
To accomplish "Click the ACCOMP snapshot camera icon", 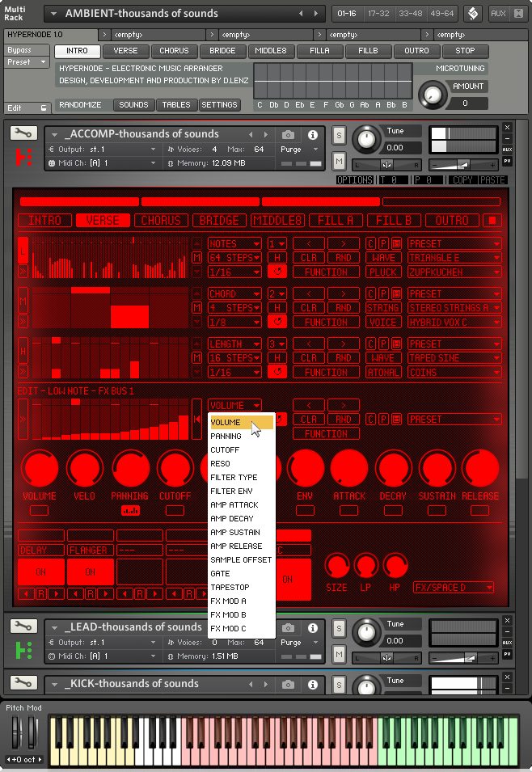I will coord(288,134).
